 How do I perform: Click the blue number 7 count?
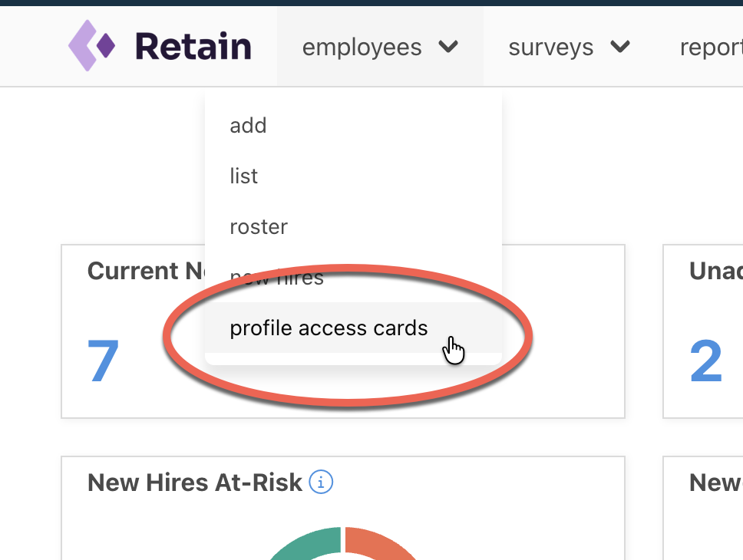click(x=104, y=361)
